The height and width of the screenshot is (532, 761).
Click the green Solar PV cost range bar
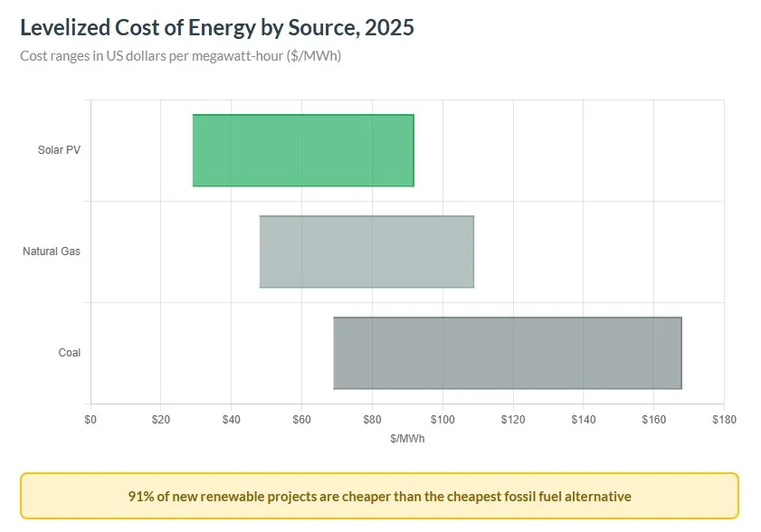point(303,150)
